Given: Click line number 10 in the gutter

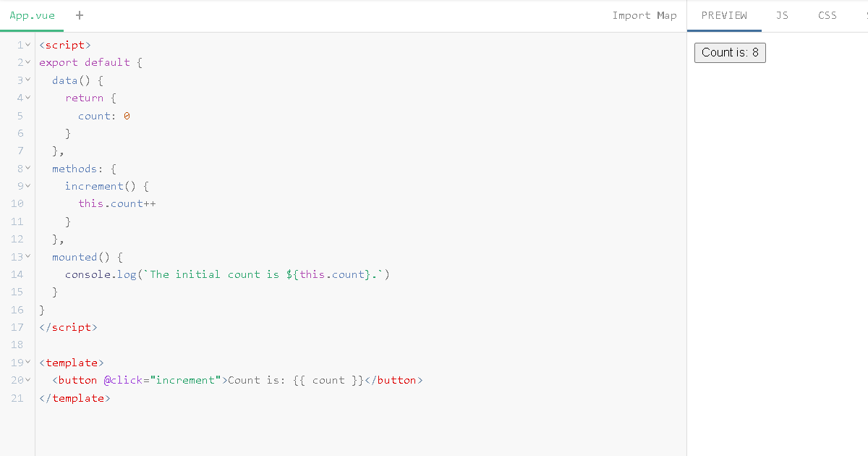Looking at the screenshot, I should [17, 203].
